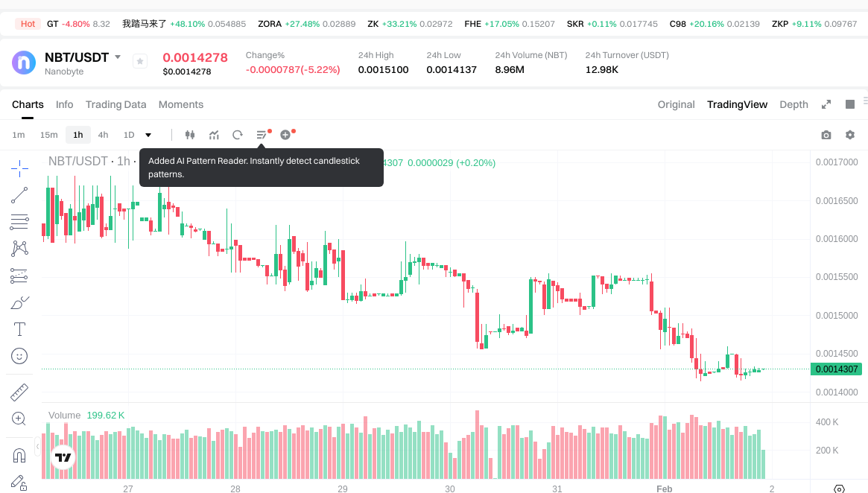Select the 4h timeframe
Screen dimensions: 868x493
click(103, 135)
